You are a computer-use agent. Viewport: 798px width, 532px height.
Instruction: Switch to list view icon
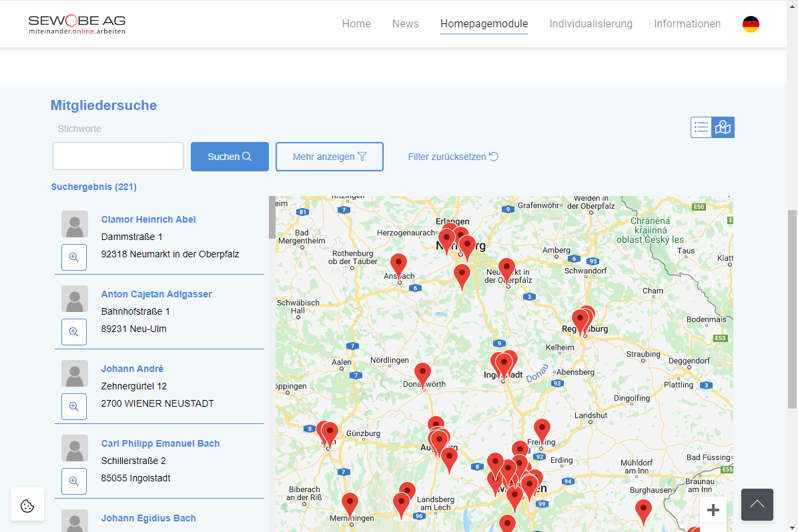point(701,127)
